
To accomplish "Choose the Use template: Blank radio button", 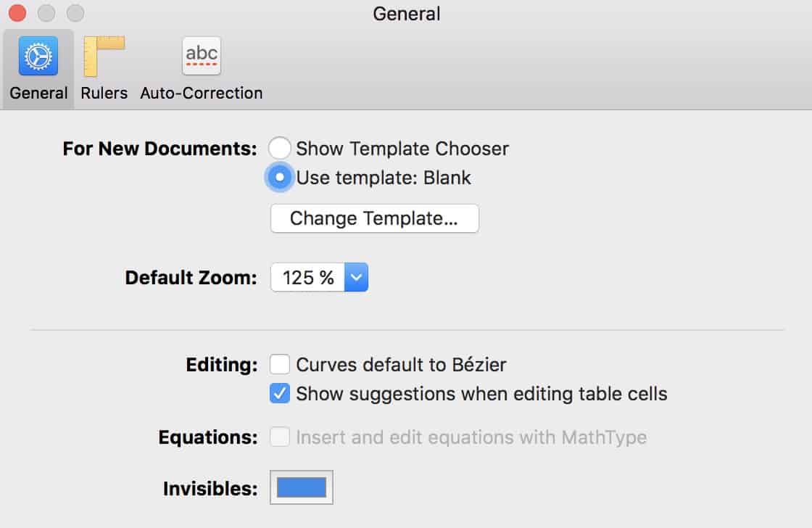I will coord(280,177).
